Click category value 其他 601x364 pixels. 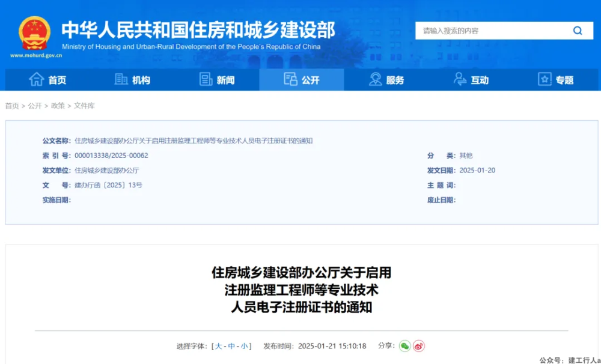[x=466, y=156]
